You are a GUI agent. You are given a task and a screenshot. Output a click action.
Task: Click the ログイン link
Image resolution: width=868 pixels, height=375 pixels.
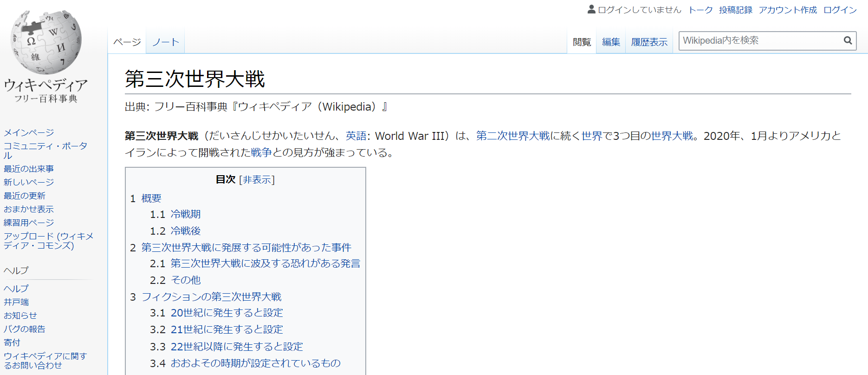[x=840, y=10]
